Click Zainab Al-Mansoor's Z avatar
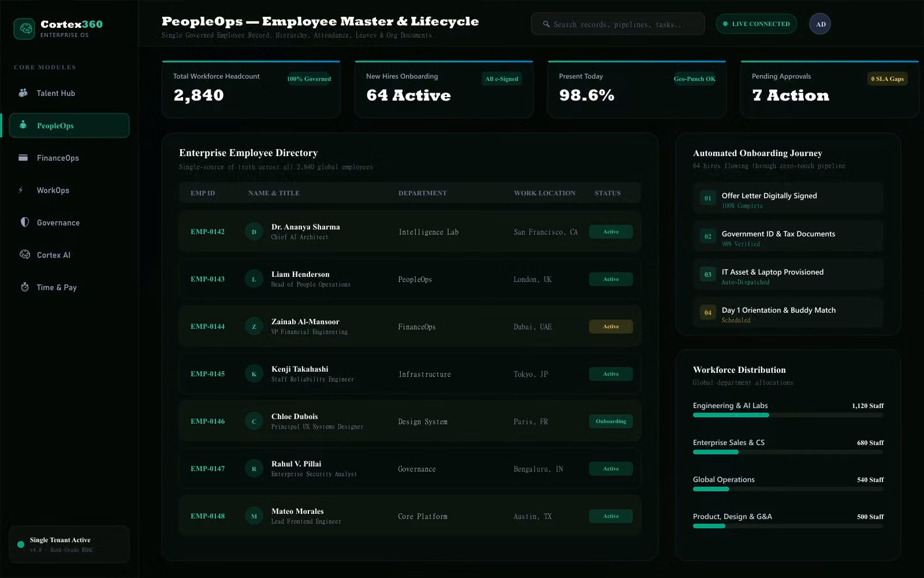This screenshot has height=578, width=924. click(254, 327)
